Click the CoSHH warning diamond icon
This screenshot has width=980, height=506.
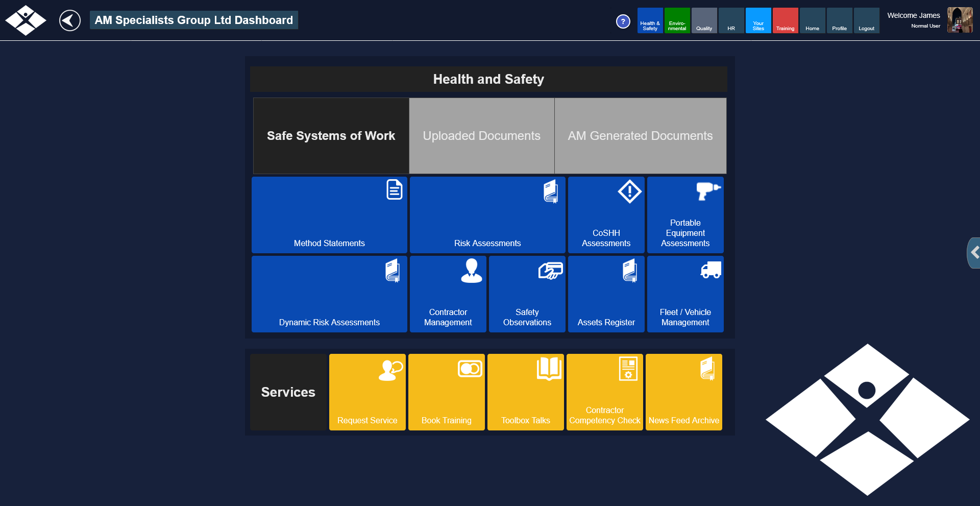click(x=630, y=191)
